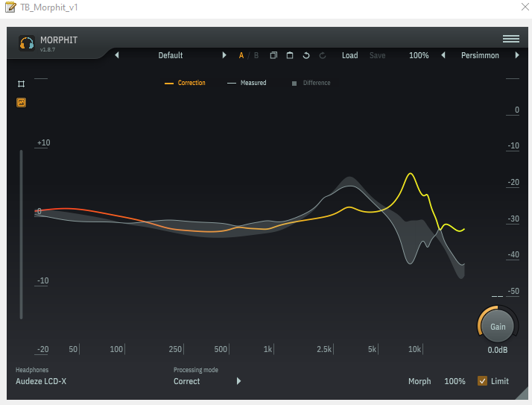The width and height of the screenshot is (532, 405).
Task: Click the MORPHIT title text
Action: [59, 40]
